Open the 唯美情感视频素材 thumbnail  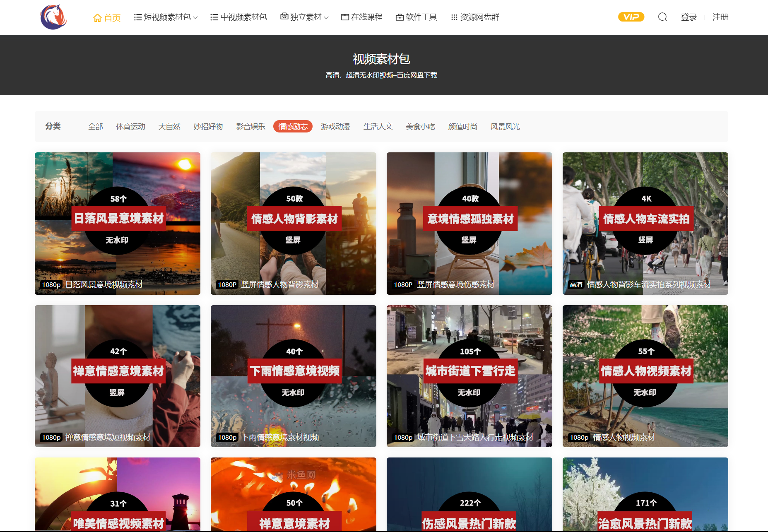(x=118, y=494)
